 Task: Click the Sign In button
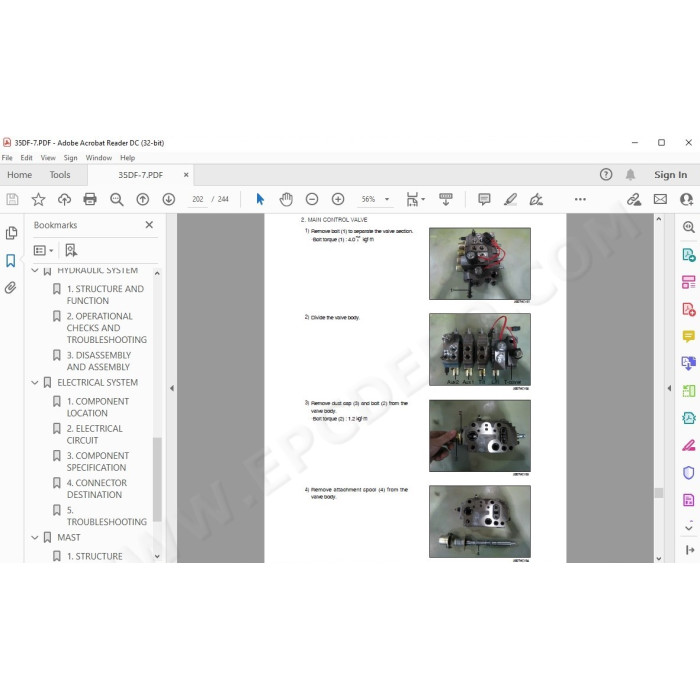tap(671, 175)
